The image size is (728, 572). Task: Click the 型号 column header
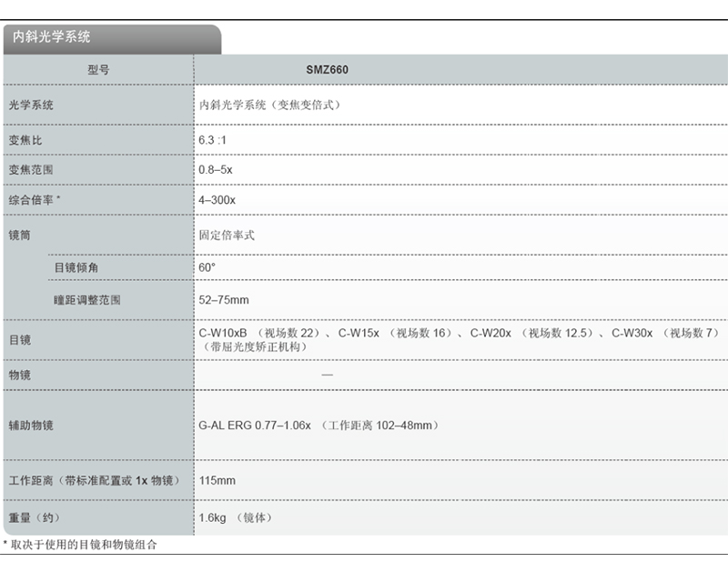tap(98, 70)
